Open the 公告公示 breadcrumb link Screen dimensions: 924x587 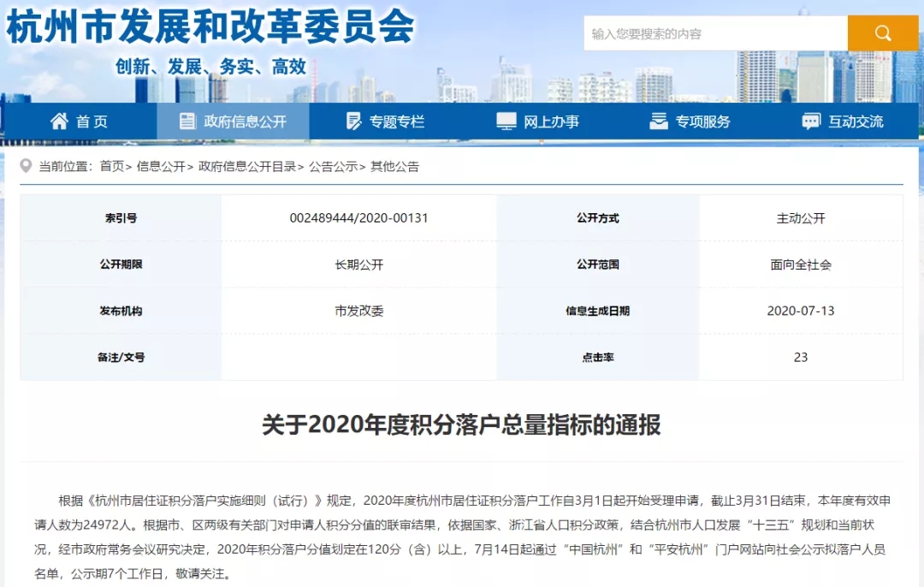[334, 166]
